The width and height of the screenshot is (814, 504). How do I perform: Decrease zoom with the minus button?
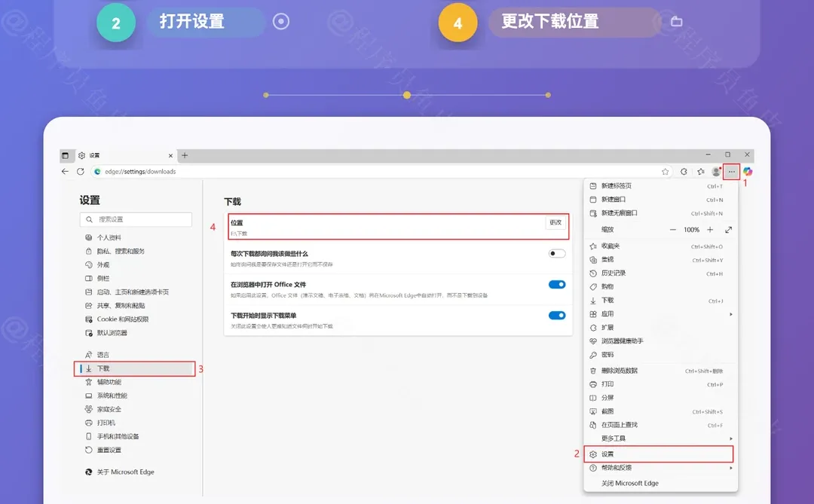(x=673, y=230)
